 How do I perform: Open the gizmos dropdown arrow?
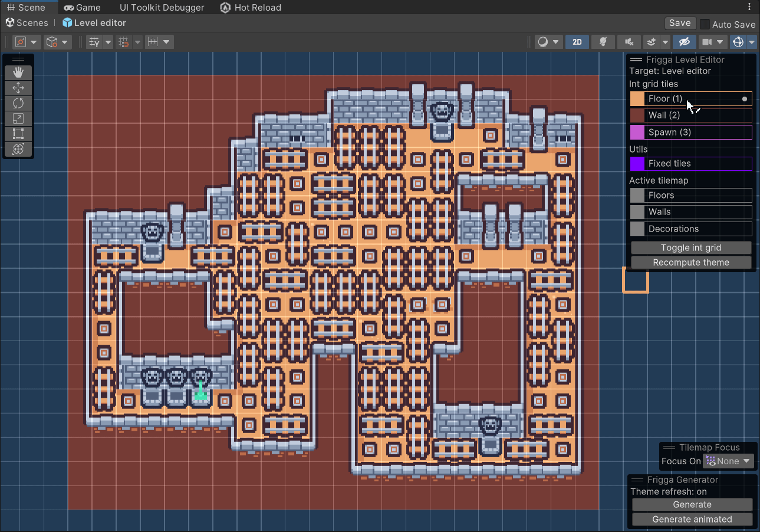[x=751, y=42]
